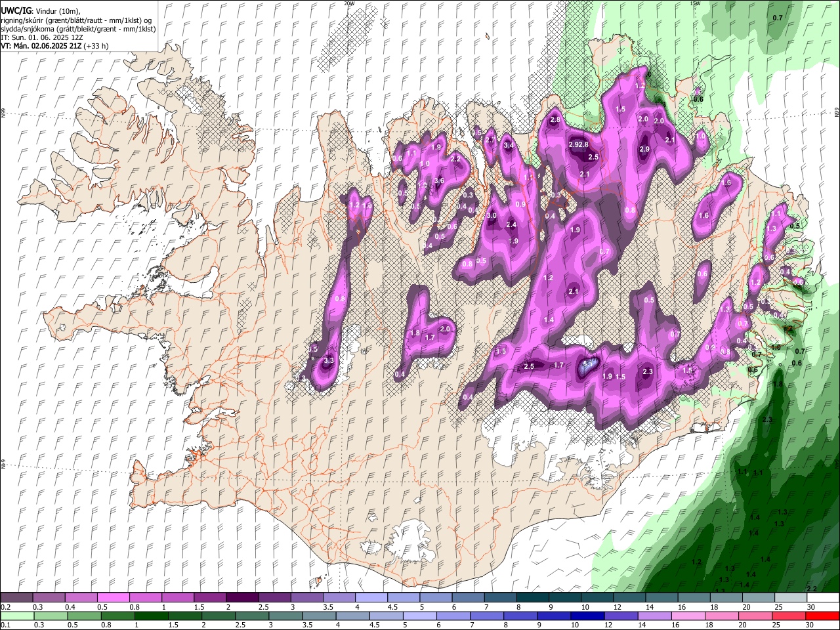
Task: Click the 3.0 snowfall value on the map
Action: pyautogui.click(x=492, y=216)
